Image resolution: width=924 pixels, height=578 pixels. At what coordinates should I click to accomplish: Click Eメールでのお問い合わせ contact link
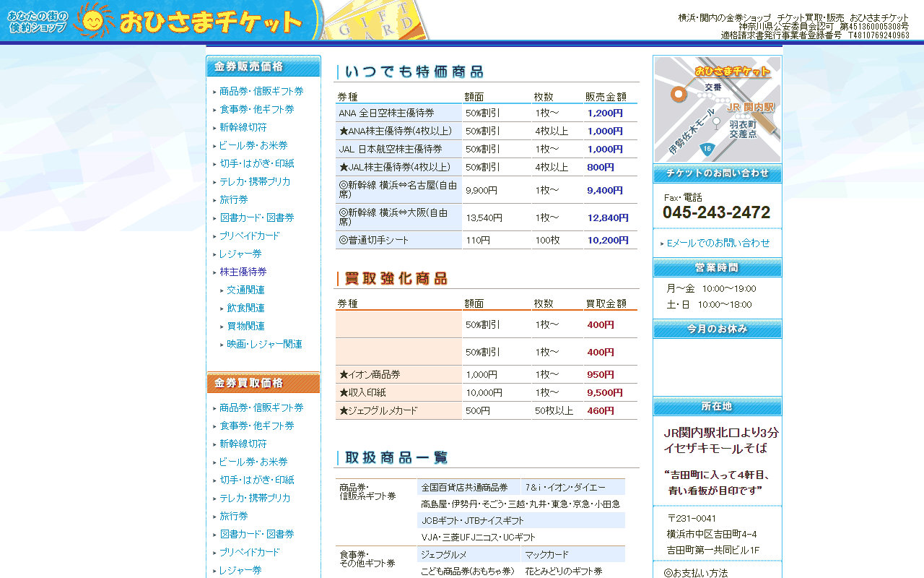[x=718, y=243]
